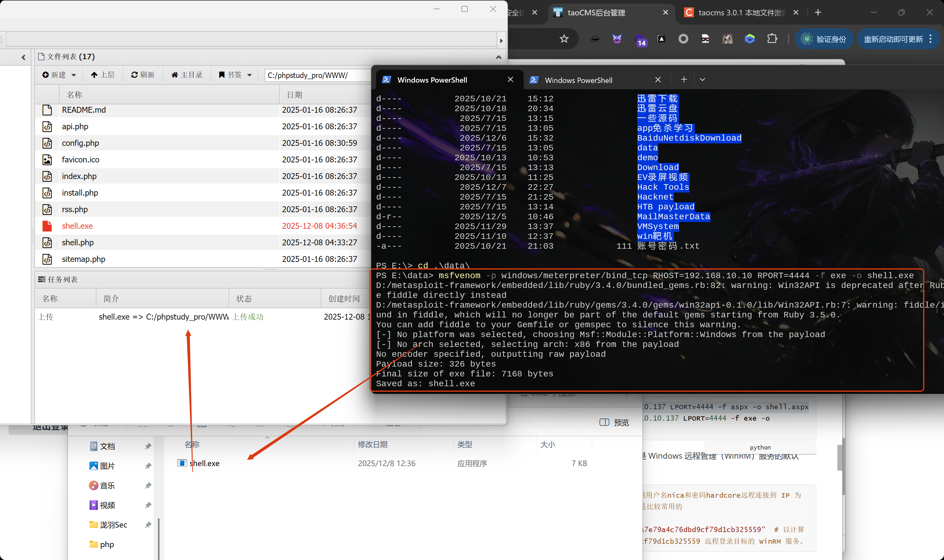Image resolution: width=944 pixels, height=560 pixels.
Task: Collapse the file list (文件列表) panel
Action: pos(498,57)
